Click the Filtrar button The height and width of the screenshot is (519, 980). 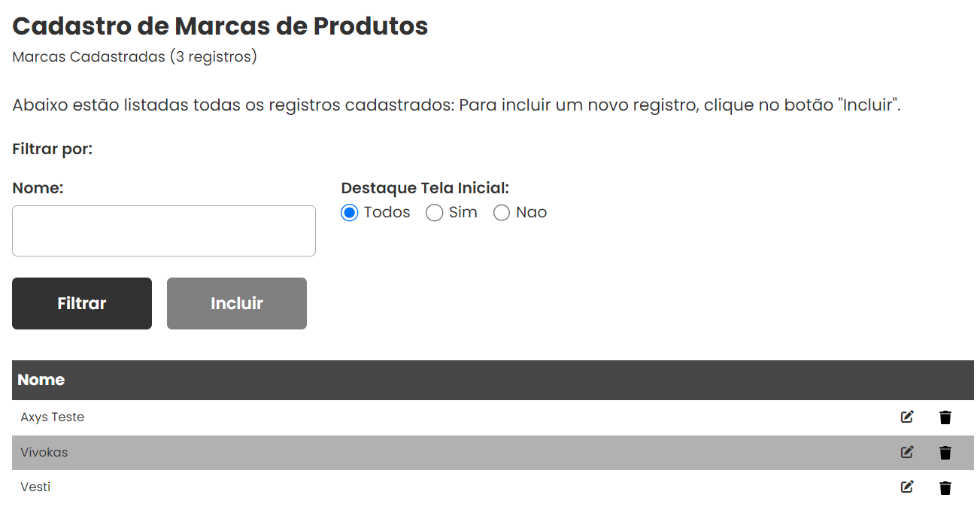click(82, 303)
